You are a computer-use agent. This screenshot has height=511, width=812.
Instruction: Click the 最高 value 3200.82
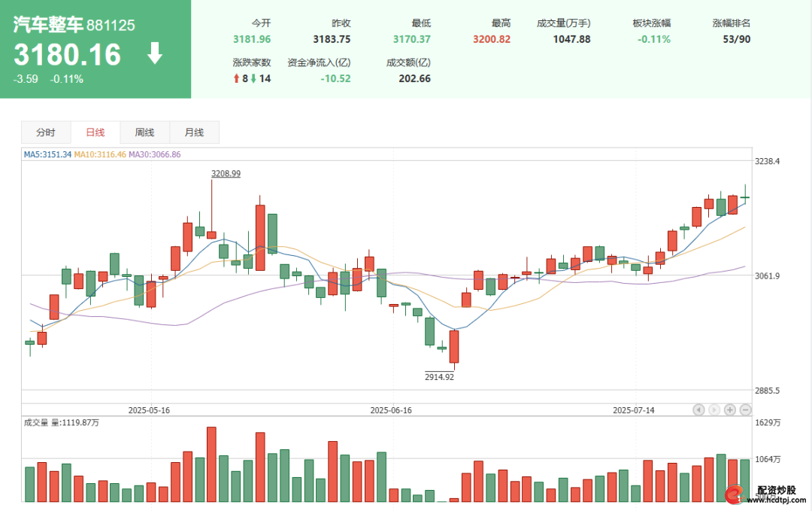click(492, 39)
